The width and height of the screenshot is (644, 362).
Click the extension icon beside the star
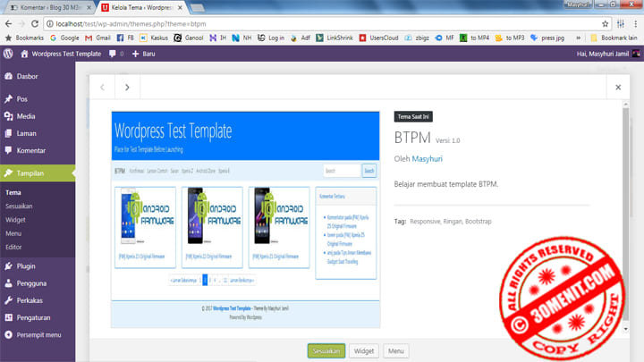click(621, 24)
